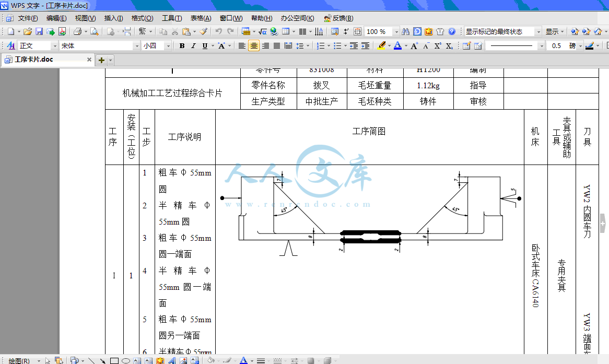Select the ellipse drawing tool
Image resolution: width=609 pixels, height=364 pixels.
point(125,360)
